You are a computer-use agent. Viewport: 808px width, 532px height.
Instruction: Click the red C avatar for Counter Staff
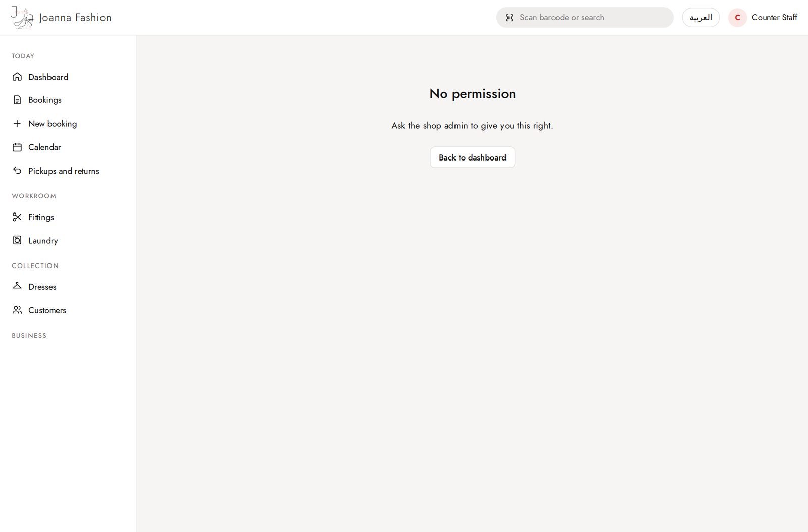(737, 18)
